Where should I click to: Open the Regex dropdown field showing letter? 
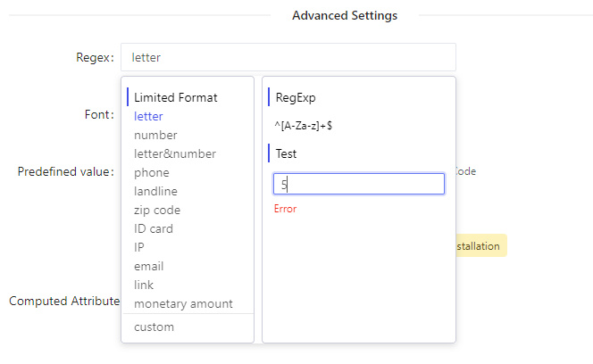click(x=288, y=57)
